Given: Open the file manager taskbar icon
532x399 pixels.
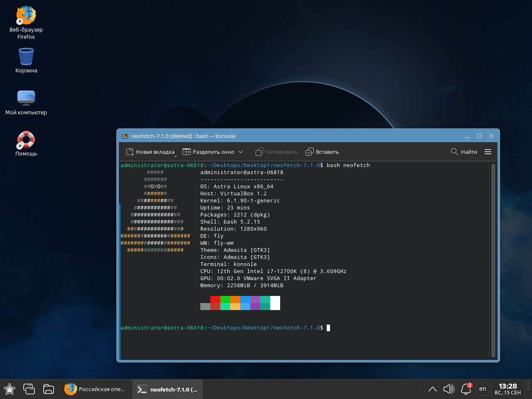Looking at the screenshot, I should (49, 389).
